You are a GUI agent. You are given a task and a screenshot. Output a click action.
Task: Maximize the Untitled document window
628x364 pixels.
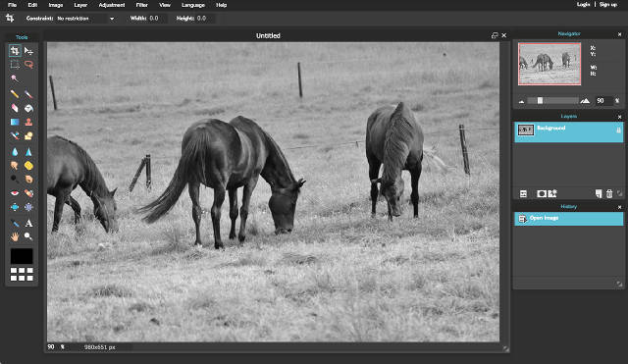[495, 35]
